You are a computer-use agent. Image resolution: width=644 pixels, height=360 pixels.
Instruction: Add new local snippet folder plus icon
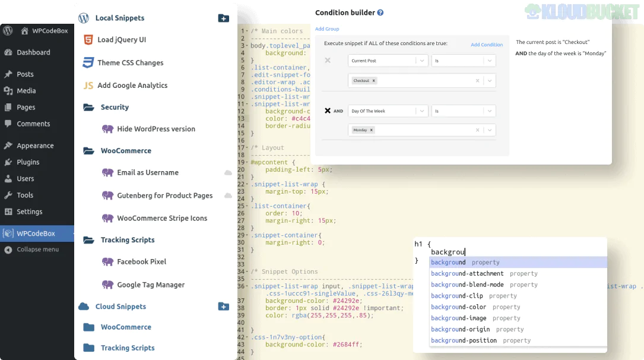click(x=223, y=18)
